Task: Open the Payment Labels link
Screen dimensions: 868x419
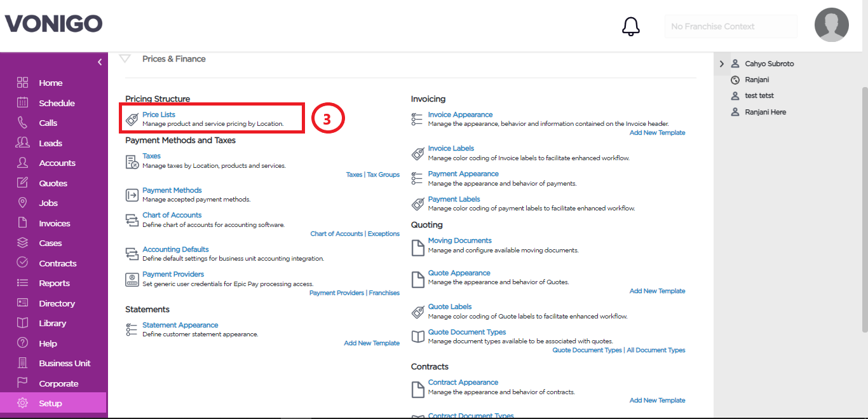Action: [454, 199]
